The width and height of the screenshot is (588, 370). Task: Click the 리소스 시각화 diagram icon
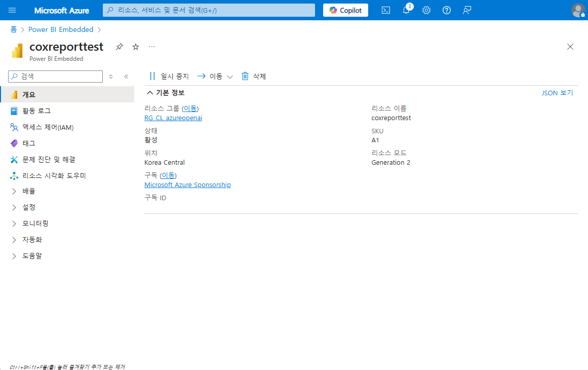(14, 175)
